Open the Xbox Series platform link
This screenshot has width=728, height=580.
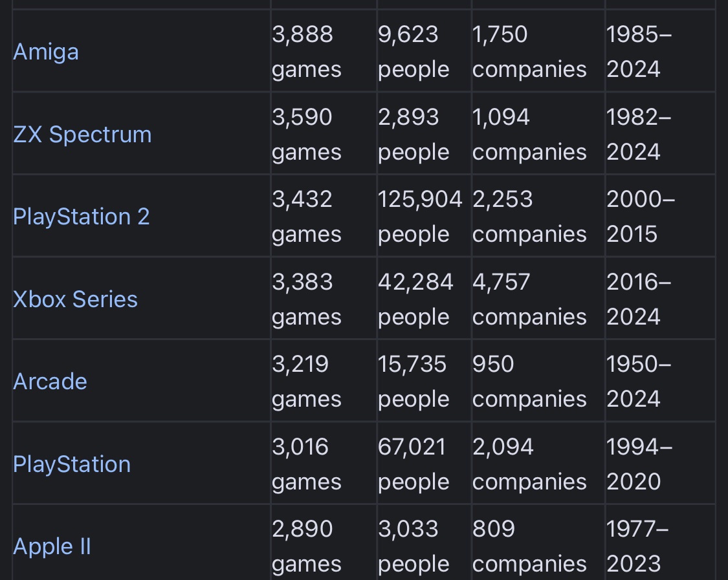pyautogui.click(x=75, y=299)
